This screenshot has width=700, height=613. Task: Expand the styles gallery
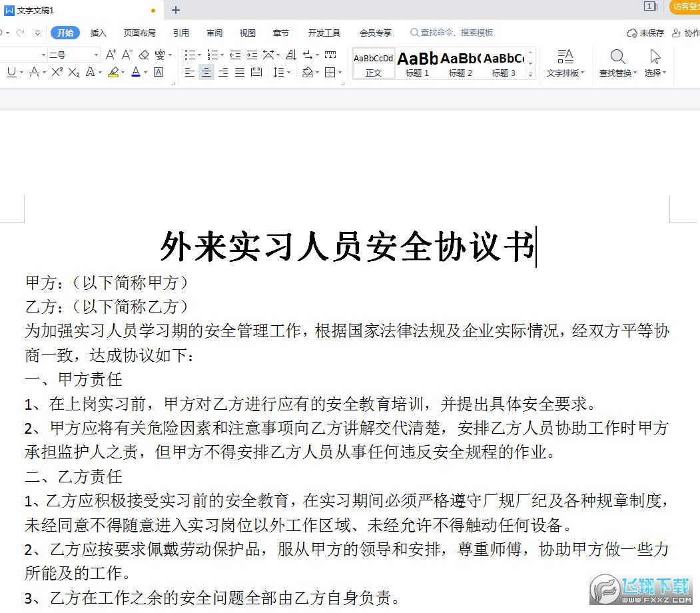(530, 75)
